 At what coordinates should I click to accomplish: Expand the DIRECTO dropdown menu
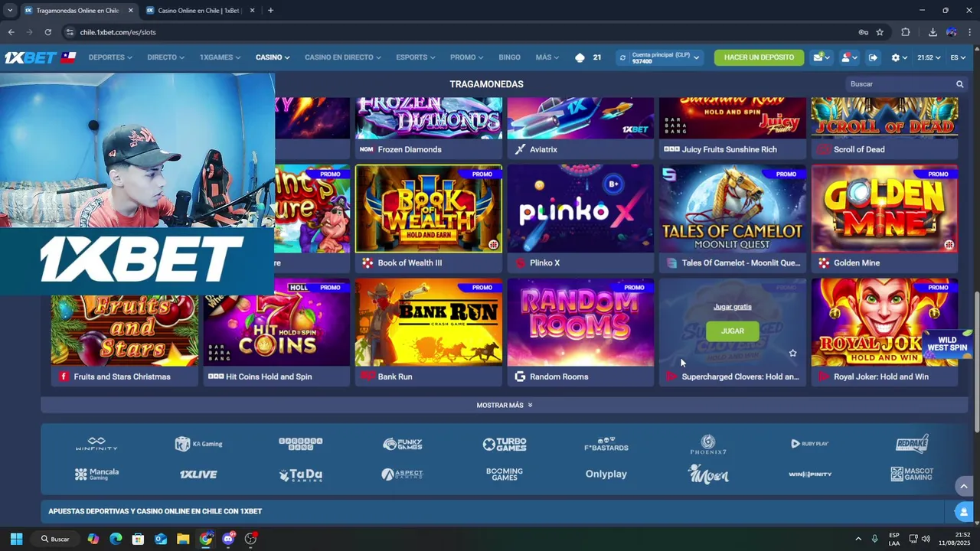point(165,57)
